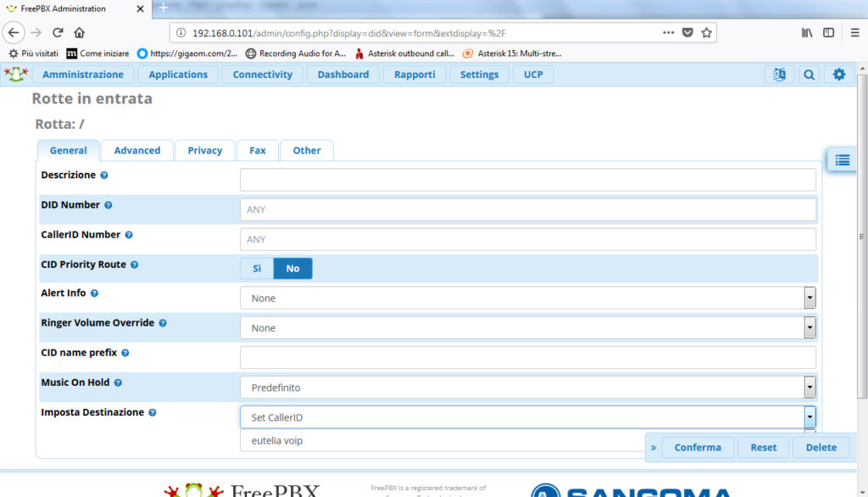Click the Delete button
Screen dimensions: 868x497
[821, 448]
